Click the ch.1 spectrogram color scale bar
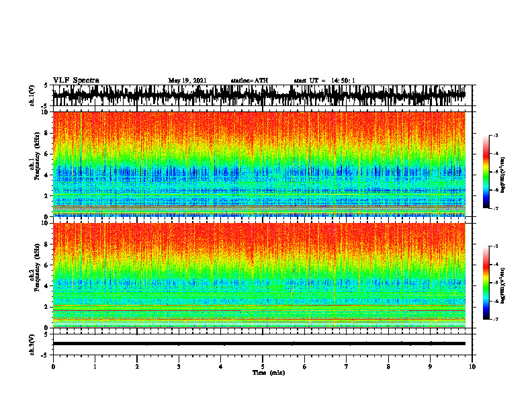 pos(486,172)
